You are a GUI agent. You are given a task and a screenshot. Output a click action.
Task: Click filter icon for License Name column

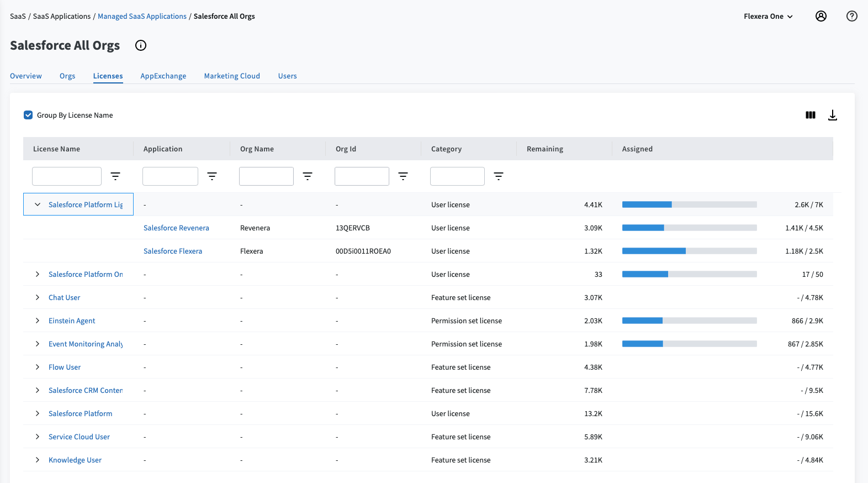coord(115,176)
